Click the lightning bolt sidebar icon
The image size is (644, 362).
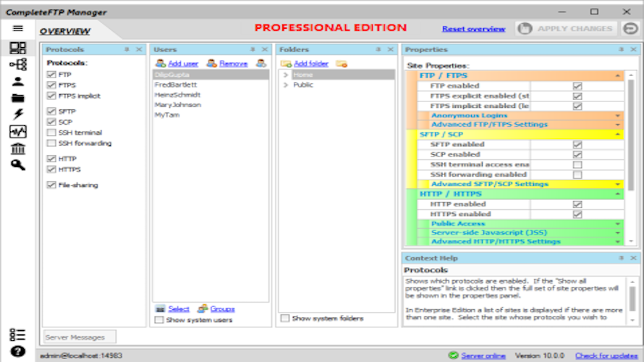click(x=18, y=114)
